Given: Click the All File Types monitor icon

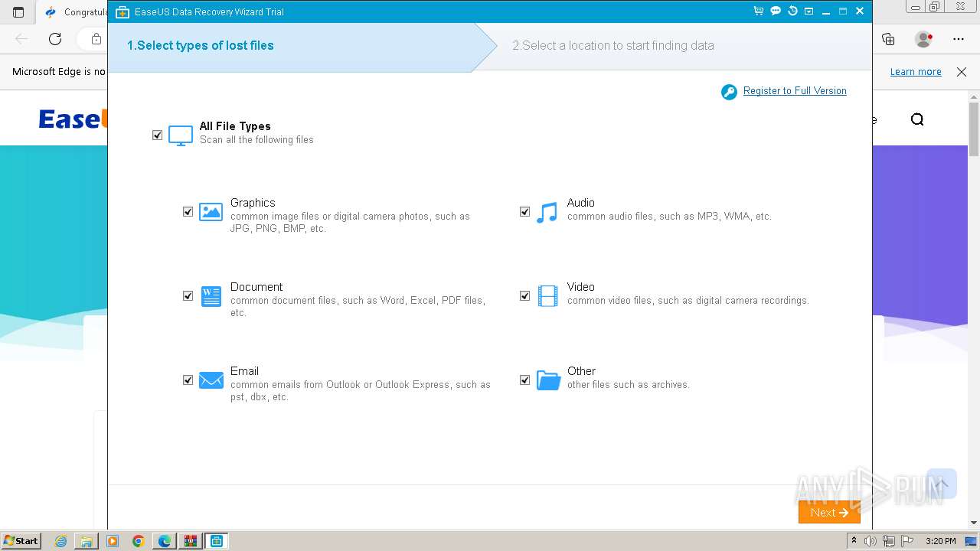Looking at the screenshot, I should point(181,135).
